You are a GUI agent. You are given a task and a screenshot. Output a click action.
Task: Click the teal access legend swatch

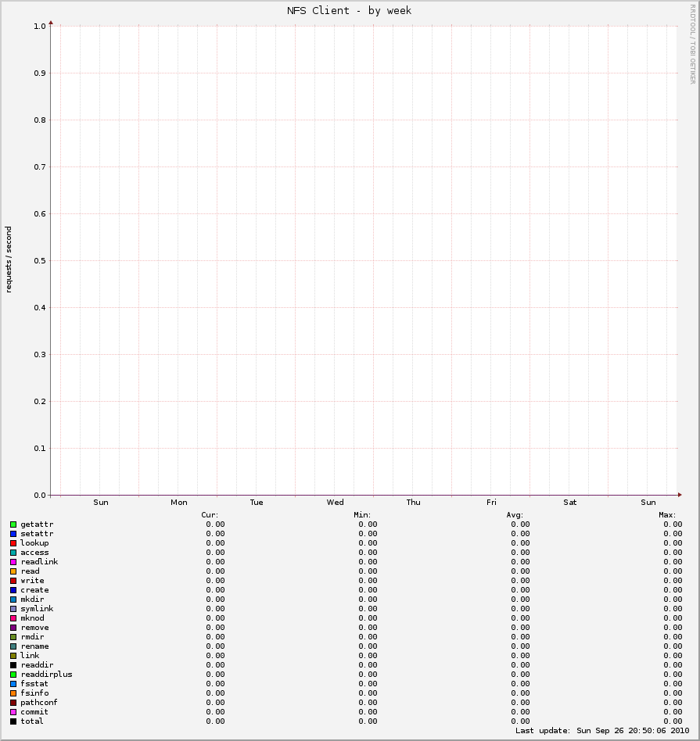coord(13,553)
